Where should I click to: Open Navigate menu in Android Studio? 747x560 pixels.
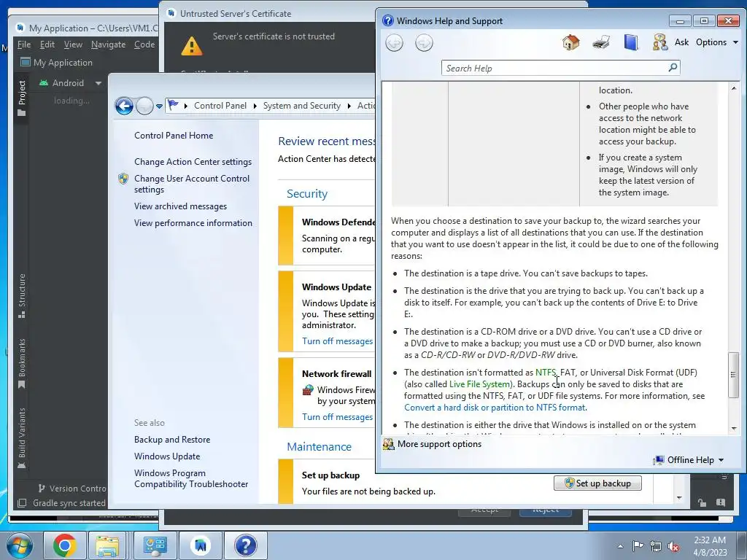tap(109, 44)
